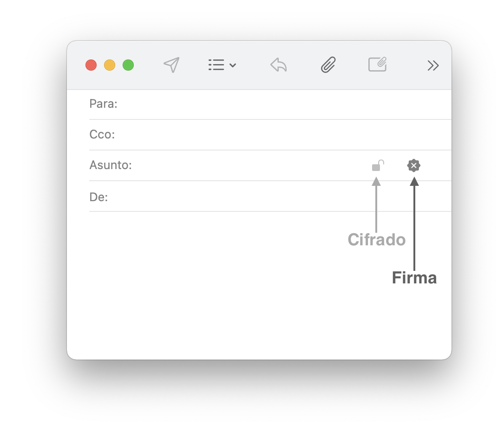Image resolution: width=504 pixels, height=433 pixels.
Task: Click the reply arrow icon
Action: coord(278,65)
